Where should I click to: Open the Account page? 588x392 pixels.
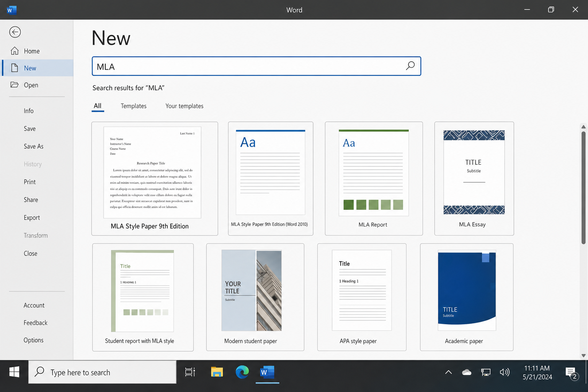34,305
